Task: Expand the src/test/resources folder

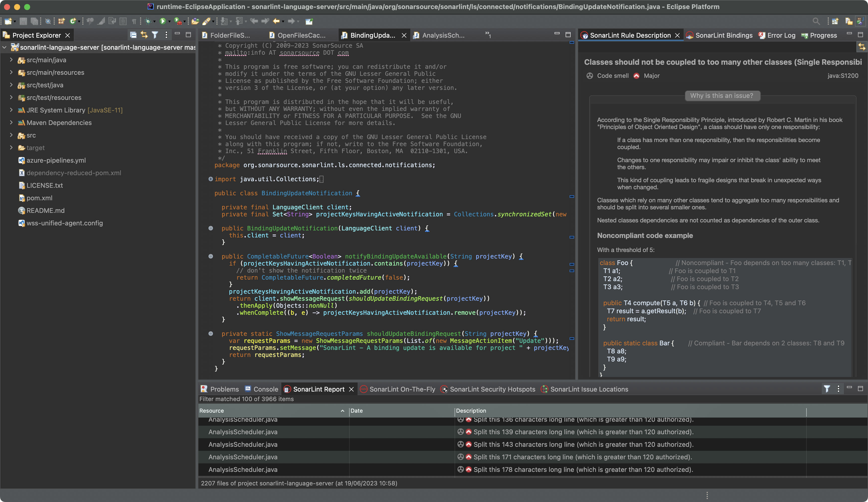Action: [11, 97]
